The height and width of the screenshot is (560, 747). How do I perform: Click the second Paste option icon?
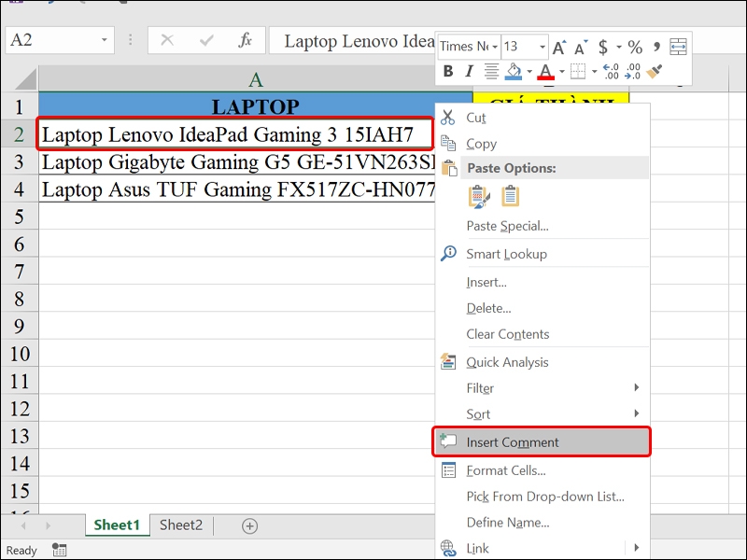coord(510,196)
